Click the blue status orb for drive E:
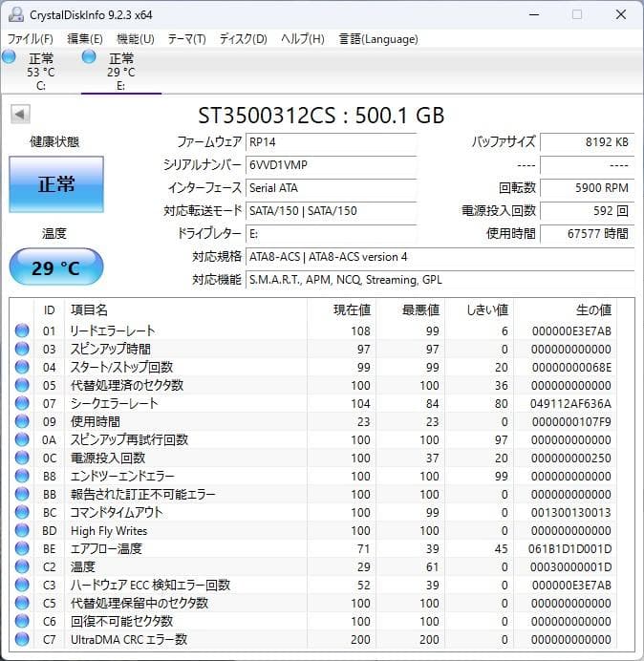The width and height of the screenshot is (644, 661). (89, 57)
